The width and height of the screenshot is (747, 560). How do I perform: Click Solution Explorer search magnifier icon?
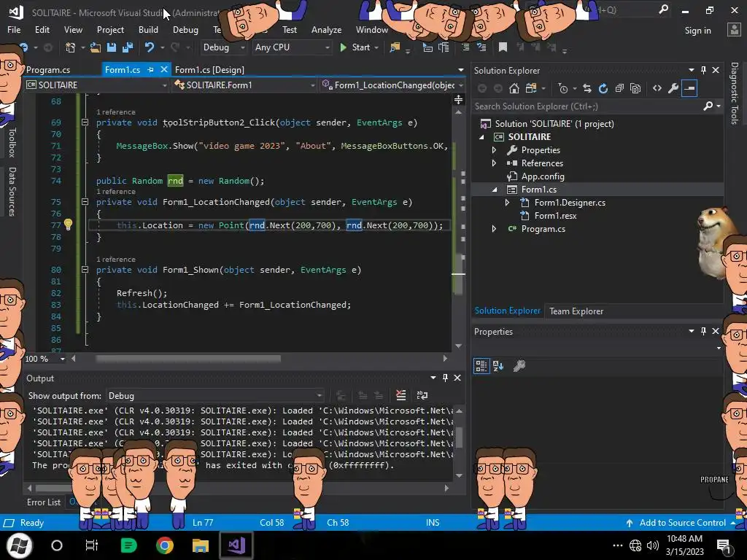click(x=708, y=106)
